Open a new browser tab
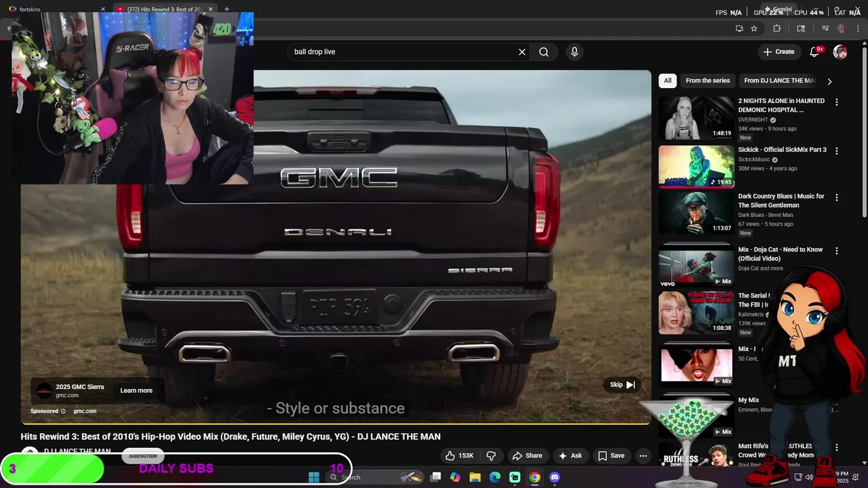 (x=226, y=9)
